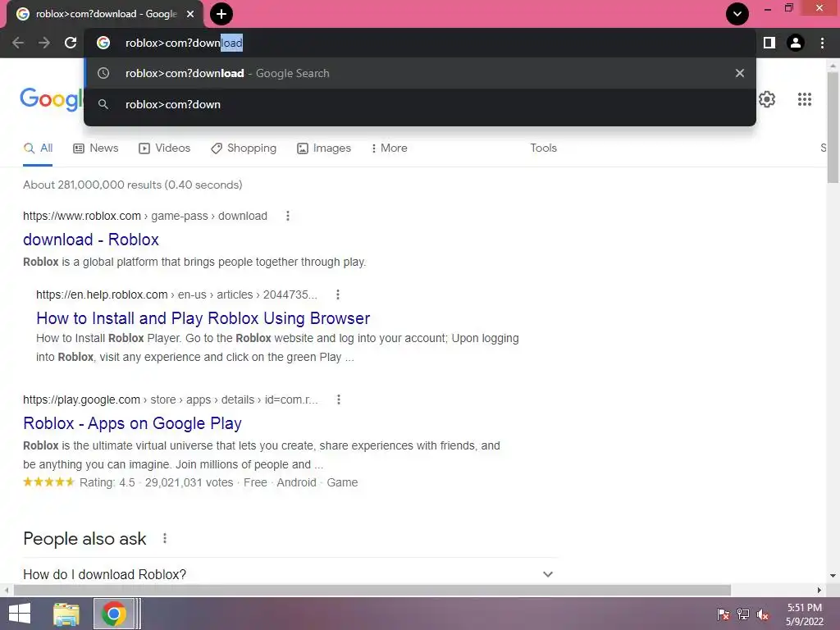The image size is (840, 630).
Task: Open the Action Center flag icon
Action: (x=723, y=614)
